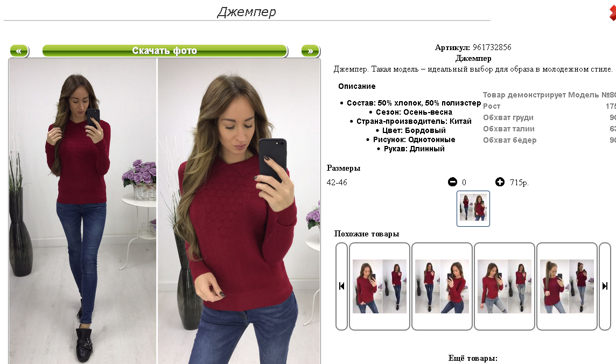The height and width of the screenshot is (364, 616).
Task: Open the third similar product thumbnail
Action: click(505, 286)
